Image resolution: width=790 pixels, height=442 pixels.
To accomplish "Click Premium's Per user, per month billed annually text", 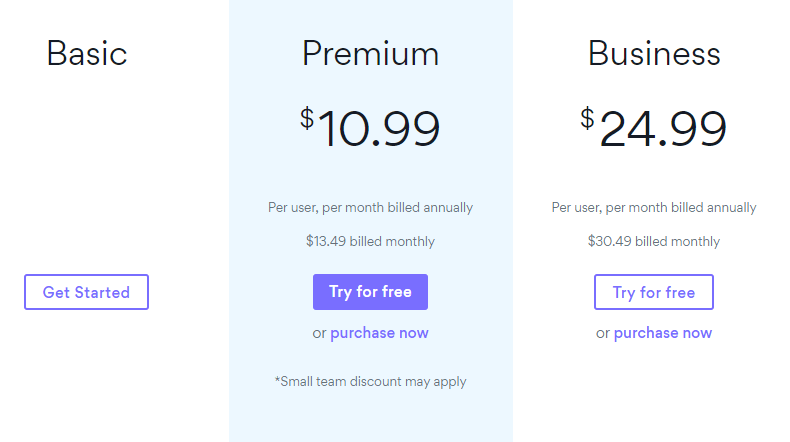I will coord(370,208).
